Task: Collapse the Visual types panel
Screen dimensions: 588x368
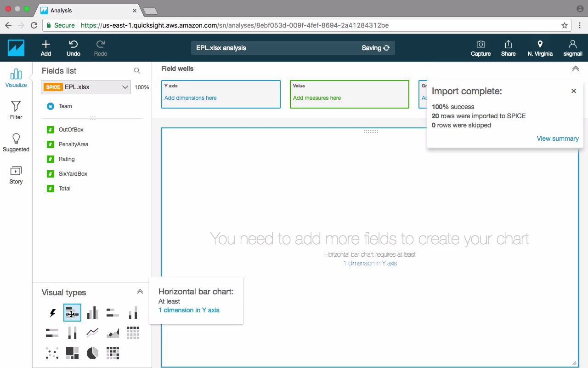Action: point(140,292)
